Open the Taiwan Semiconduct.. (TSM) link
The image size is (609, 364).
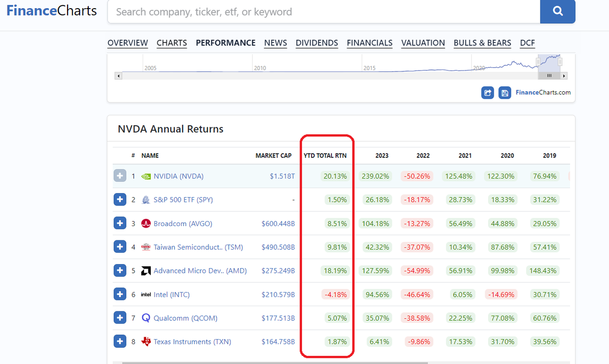198,247
